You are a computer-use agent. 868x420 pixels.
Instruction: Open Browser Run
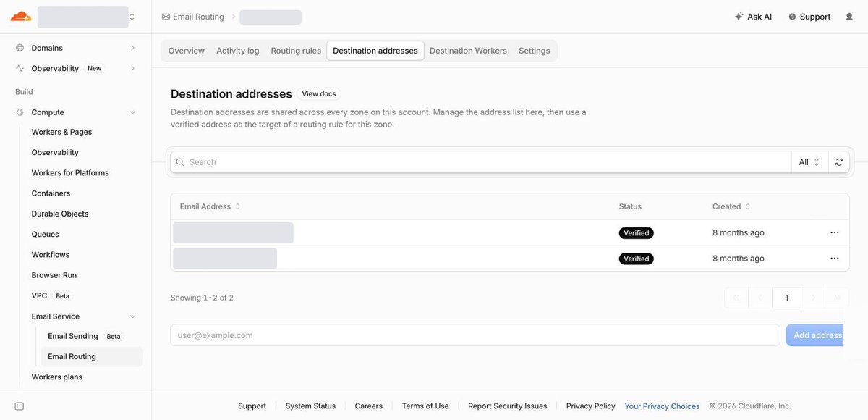point(54,275)
